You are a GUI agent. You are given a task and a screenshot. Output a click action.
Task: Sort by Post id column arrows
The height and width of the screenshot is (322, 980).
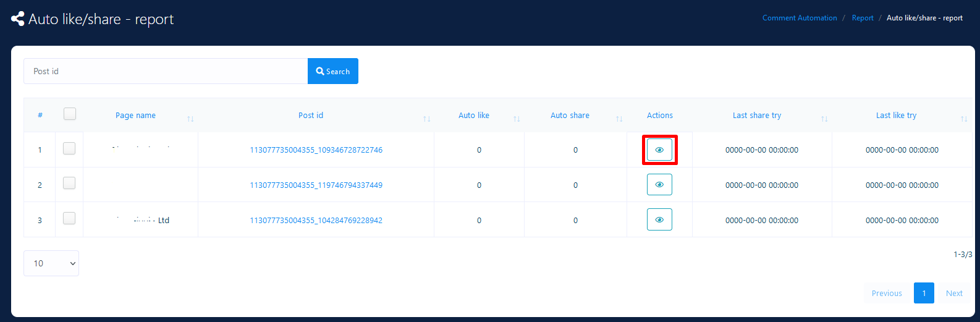click(x=426, y=119)
